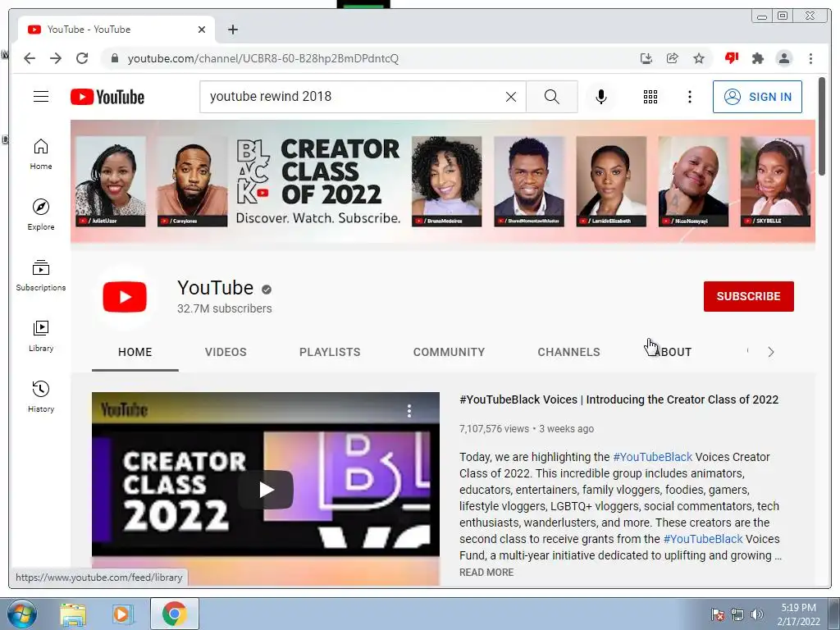The height and width of the screenshot is (630, 840).
Task: Share this page icon in address bar
Action: click(673, 58)
